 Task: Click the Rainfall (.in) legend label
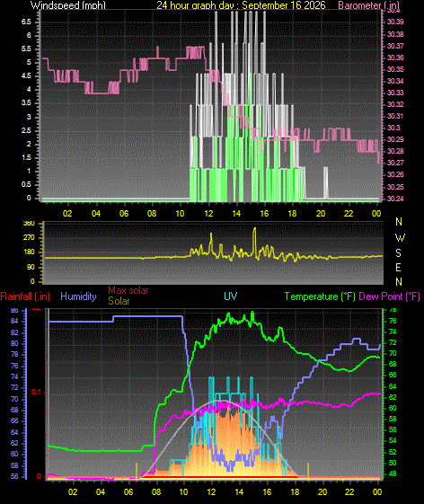(x=25, y=296)
